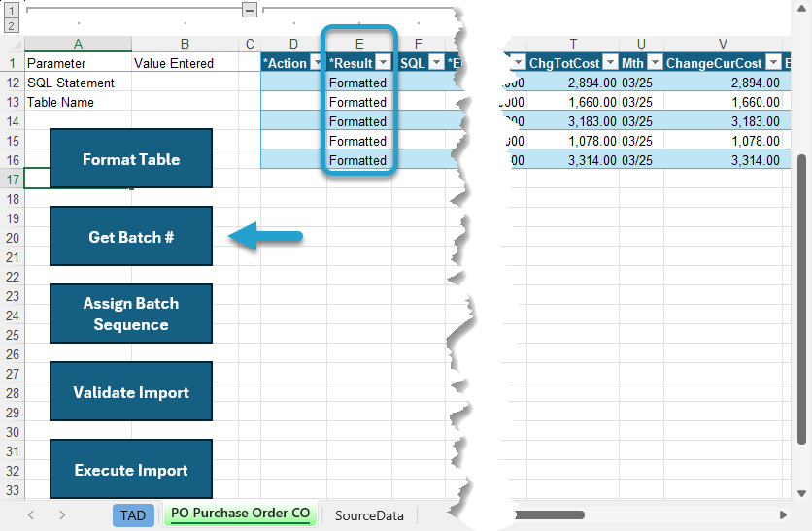Click the 'Formatted' cell in row 14

click(x=359, y=121)
